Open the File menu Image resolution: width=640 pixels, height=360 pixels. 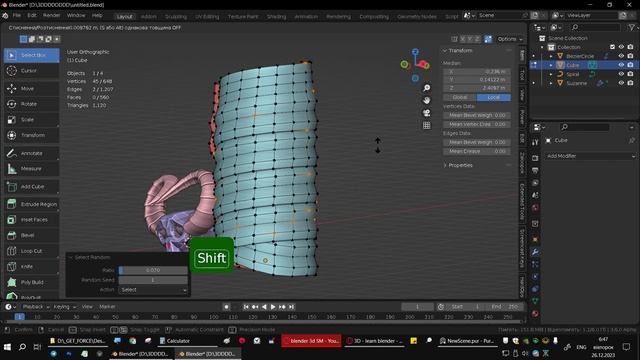click(17, 16)
